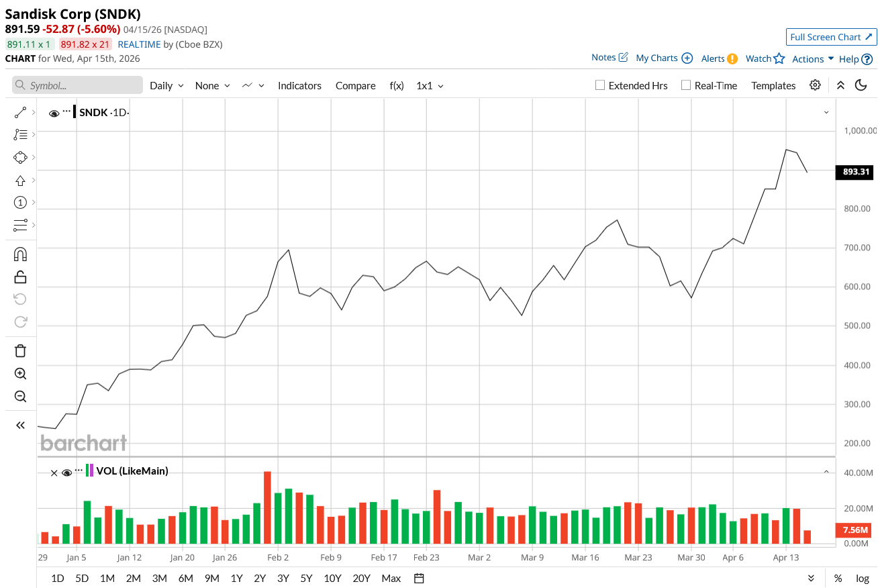The width and height of the screenshot is (878, 588).
Task: Click the trash delete drawings icon
Action: coord(20,350)
